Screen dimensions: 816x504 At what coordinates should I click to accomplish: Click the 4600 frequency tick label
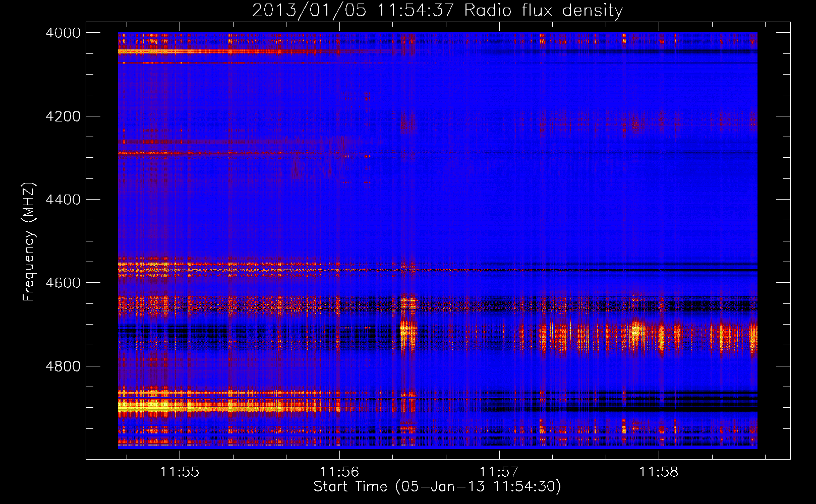[63, 283]
